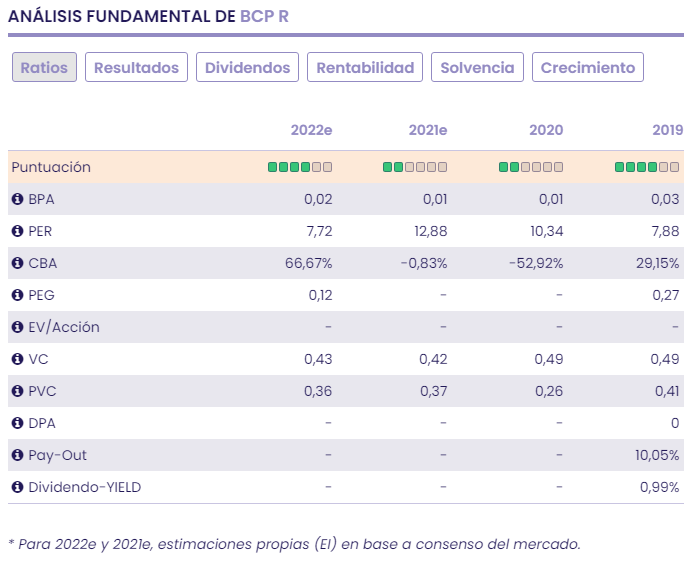692x563 pixels.
Task: Open the EV/Acción info icon
Action: pos(17,327)
